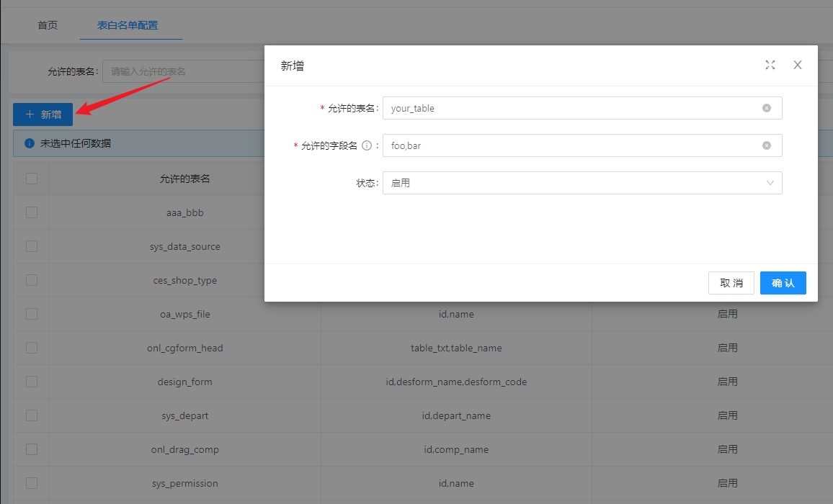Click the info icon in the 未选中任何数据 alert

30,143
